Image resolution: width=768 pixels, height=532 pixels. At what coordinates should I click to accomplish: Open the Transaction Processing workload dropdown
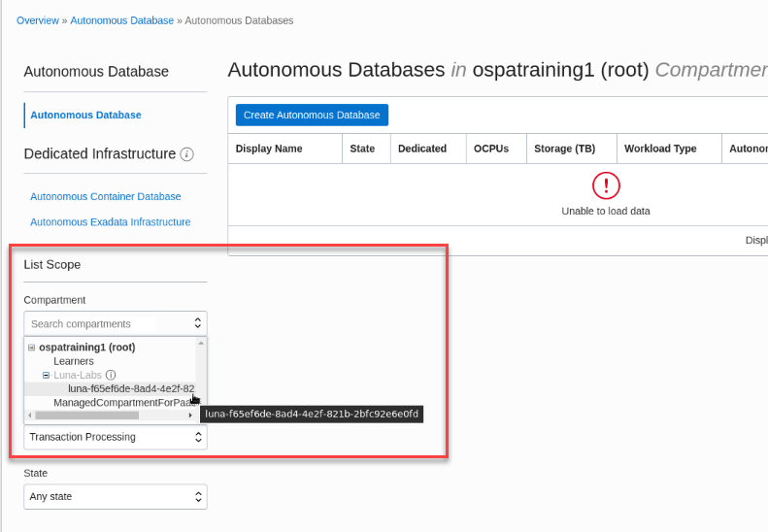[116, 437]
